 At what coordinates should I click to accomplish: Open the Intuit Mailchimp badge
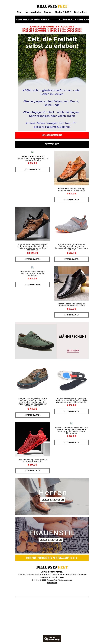coord(52,637)
